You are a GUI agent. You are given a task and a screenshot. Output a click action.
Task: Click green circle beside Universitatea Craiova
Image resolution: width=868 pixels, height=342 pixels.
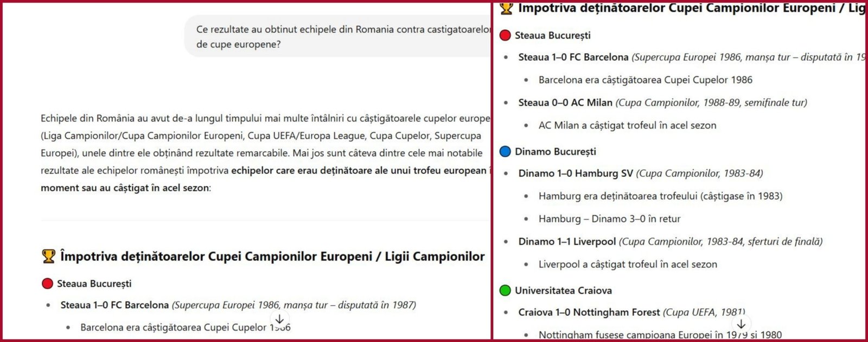[x=505, y=291]
